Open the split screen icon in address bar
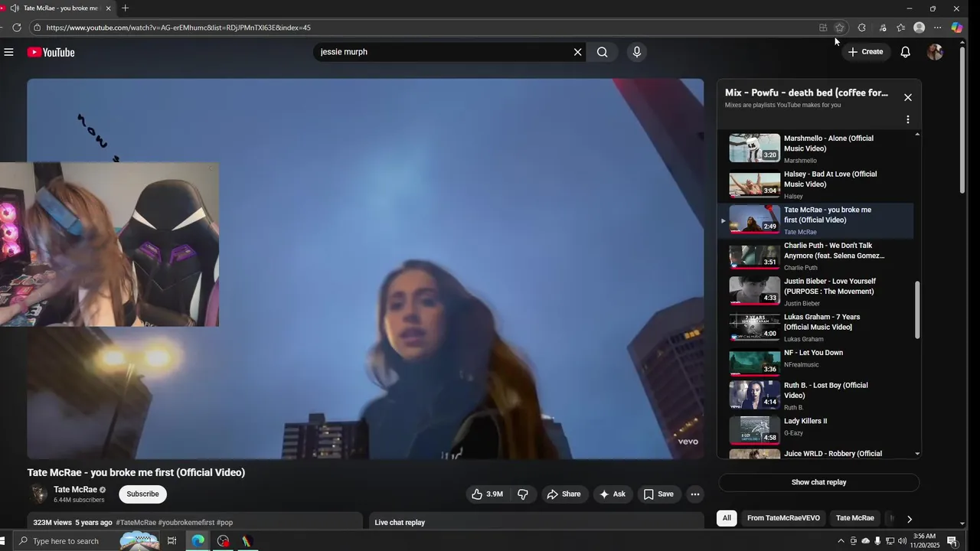The image size is (980, 551). pos(823,28)
